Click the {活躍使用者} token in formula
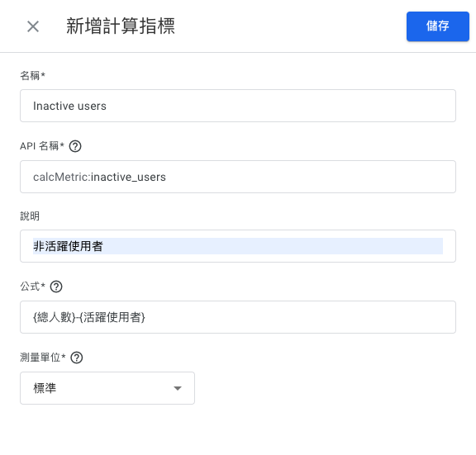The width and height of the screenshot is (476, 455). (x=112, y=317)
